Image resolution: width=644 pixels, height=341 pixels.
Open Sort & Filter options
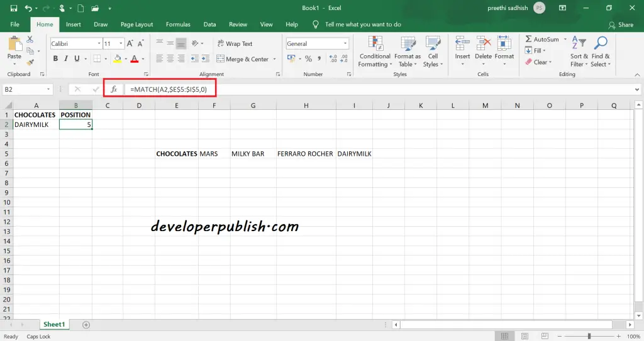pos(579,51)
